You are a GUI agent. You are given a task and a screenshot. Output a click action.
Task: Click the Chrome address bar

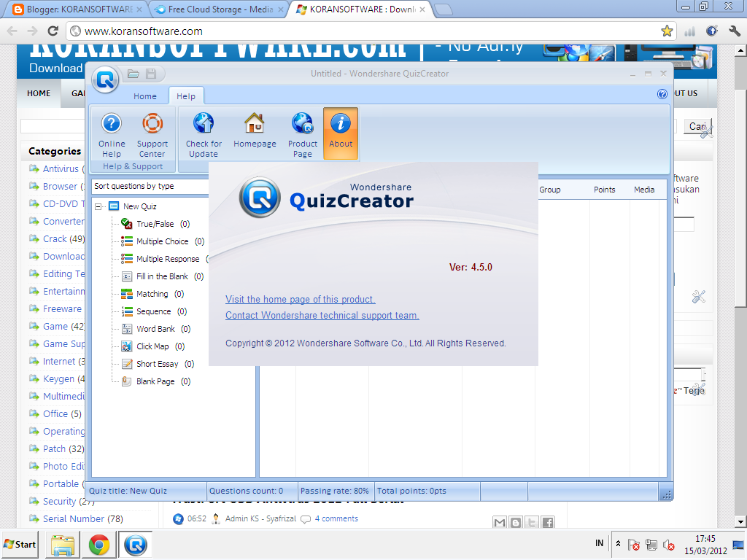(x=371, y=31)
